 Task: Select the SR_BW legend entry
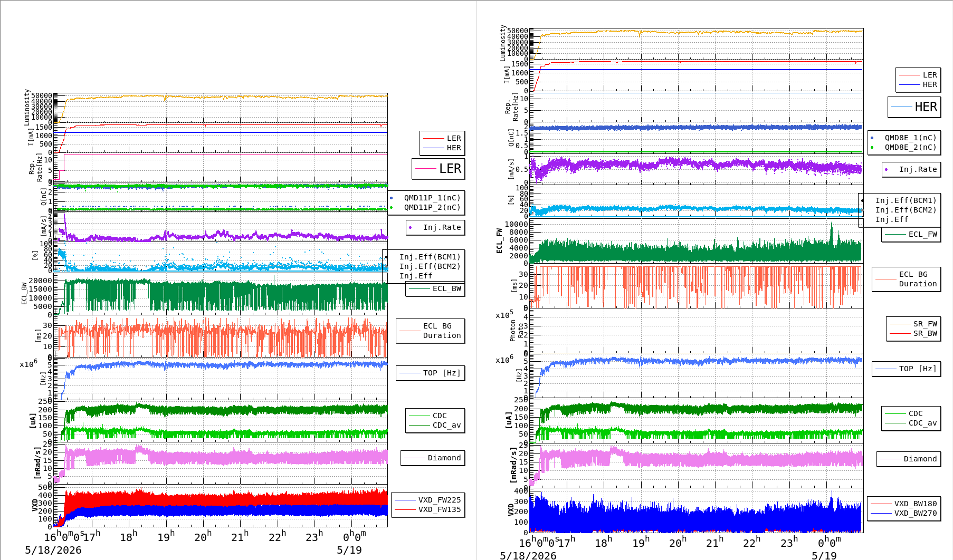tap(925, 333)
